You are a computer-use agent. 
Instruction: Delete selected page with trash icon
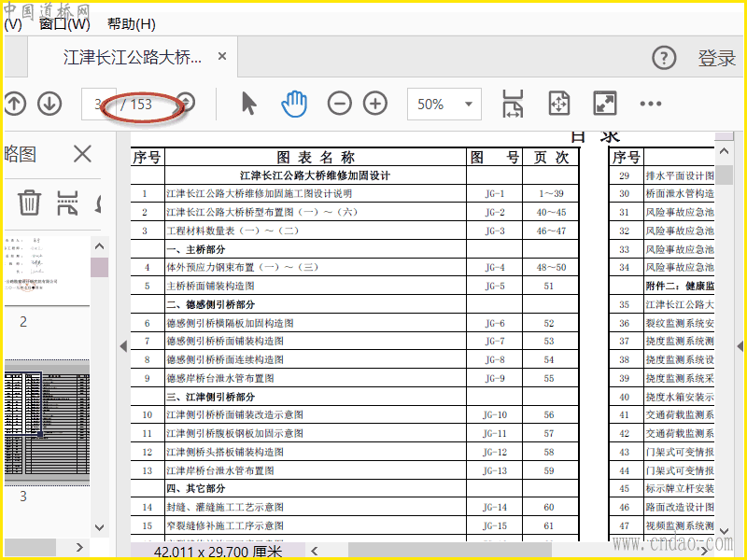[29, 203]
